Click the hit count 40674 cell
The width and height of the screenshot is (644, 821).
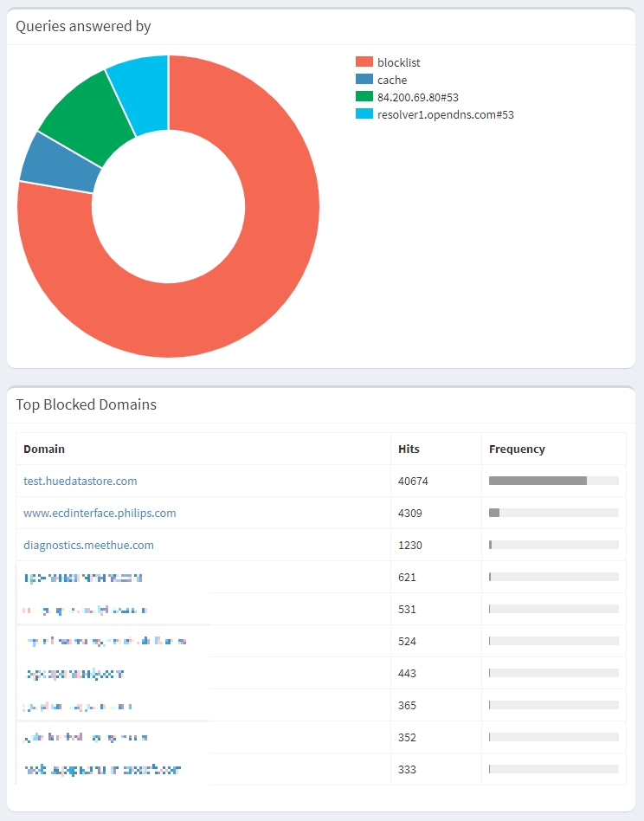click(413, 481)
